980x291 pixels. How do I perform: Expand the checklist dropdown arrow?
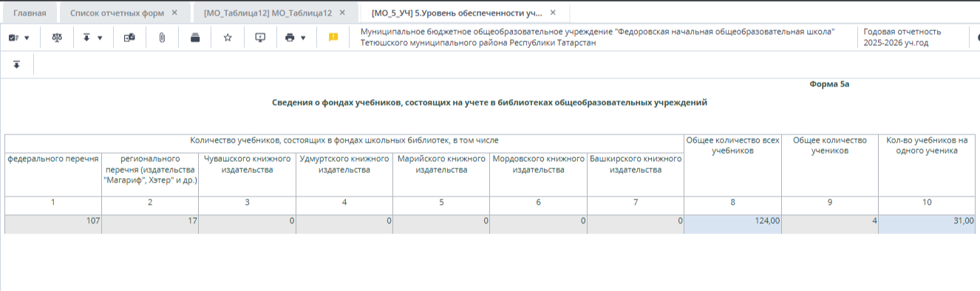[x=27, y=38]
